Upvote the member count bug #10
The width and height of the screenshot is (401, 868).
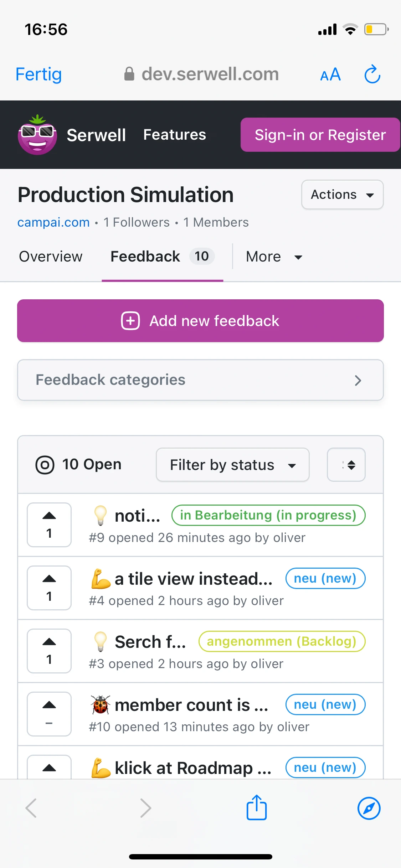coord(49,714)
